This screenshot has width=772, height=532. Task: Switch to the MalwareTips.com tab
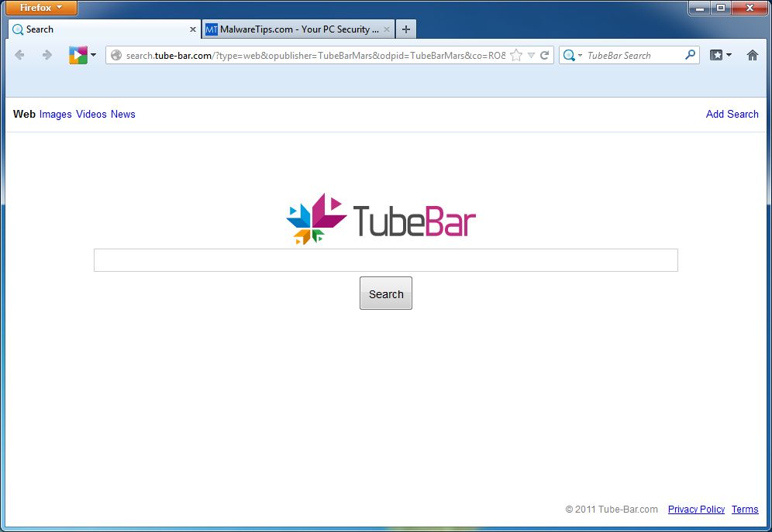coord(298,29)
